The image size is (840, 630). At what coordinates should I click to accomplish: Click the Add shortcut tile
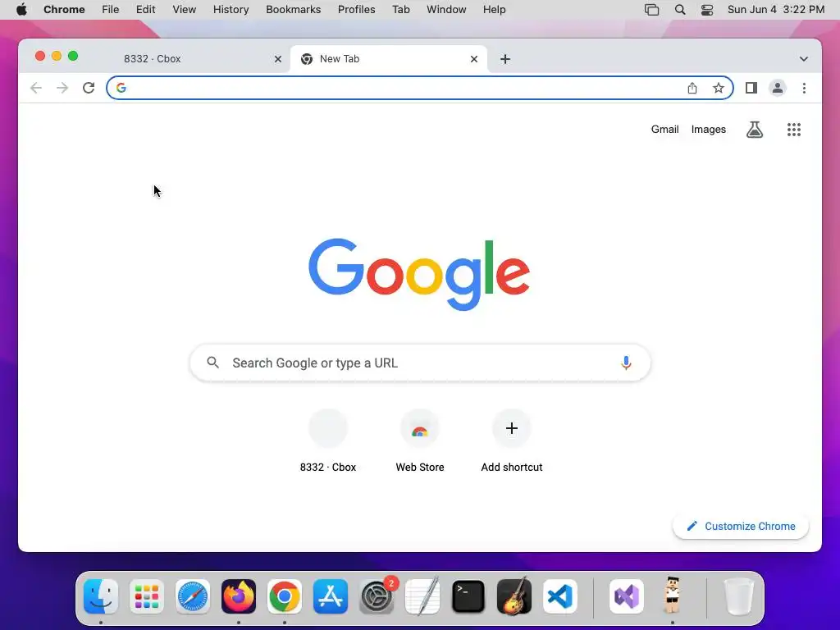pos(512,441)
